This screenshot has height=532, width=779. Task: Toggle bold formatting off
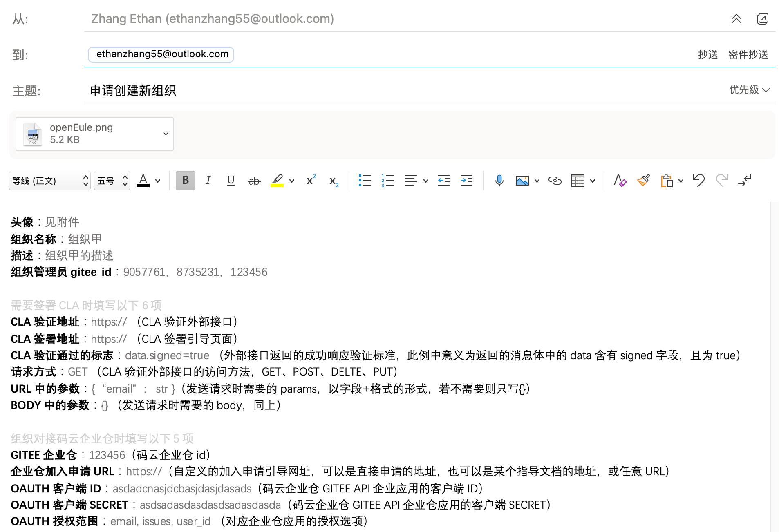185,180
